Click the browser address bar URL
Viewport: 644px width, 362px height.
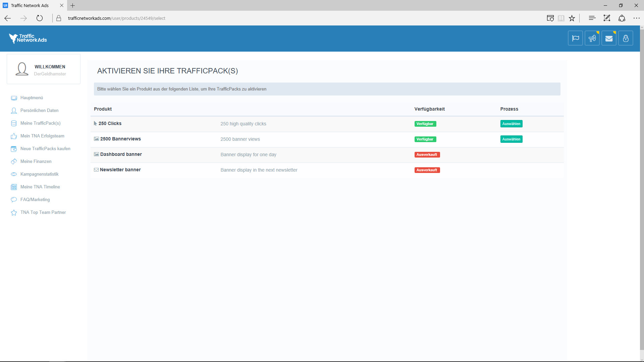click(x=116, y=18)
